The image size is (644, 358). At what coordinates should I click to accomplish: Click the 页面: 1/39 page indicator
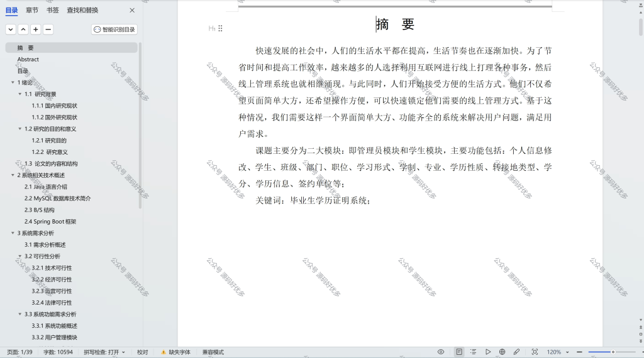pos(19,352)
